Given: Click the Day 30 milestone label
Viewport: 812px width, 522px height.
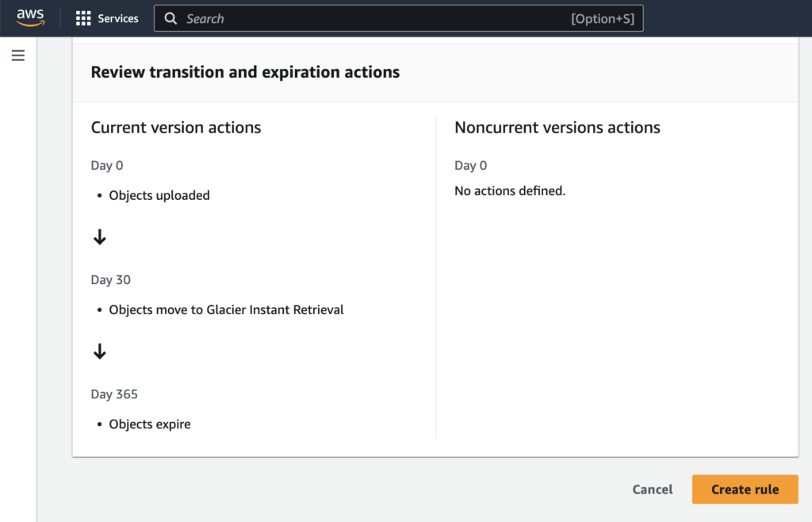Looking at the screenshot, I should tap(109, 279).
